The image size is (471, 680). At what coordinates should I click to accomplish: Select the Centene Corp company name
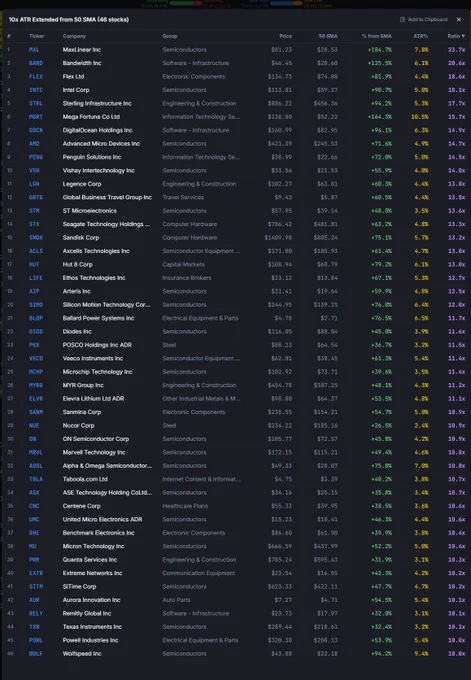(x=81, y=507)
